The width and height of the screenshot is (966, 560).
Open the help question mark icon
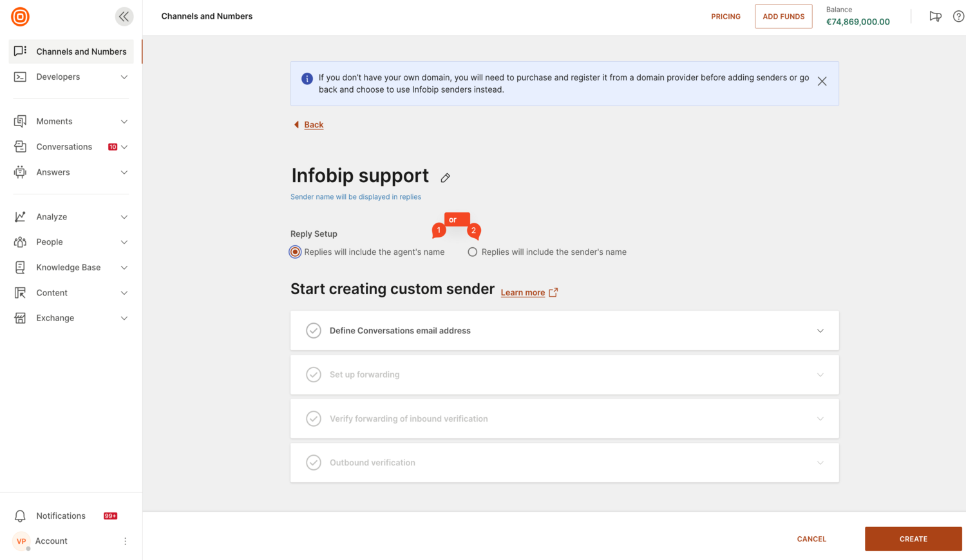(958, 17)
